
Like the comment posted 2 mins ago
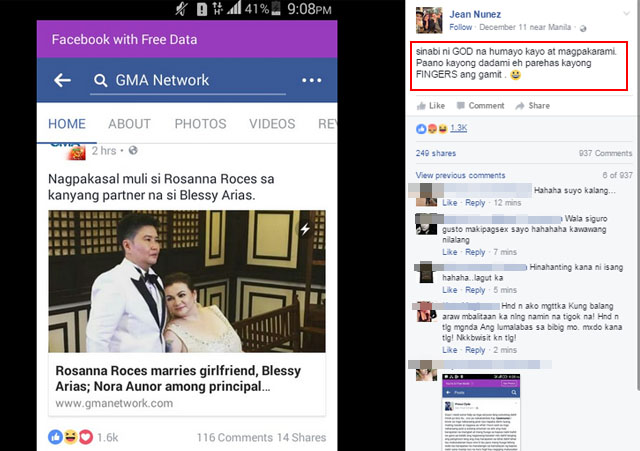point(450,350)
